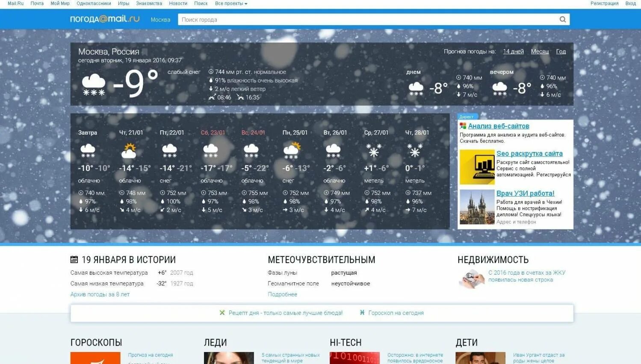Click the sunset icon at 16:35

tap(240, 97)
